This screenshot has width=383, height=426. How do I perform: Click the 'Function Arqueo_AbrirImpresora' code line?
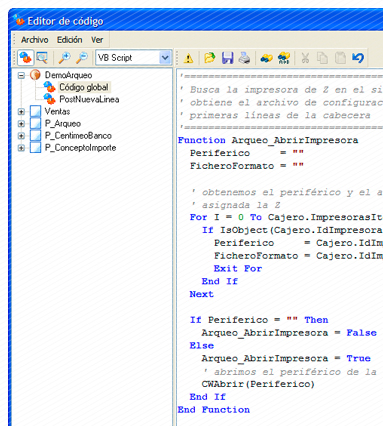pyautogui.click(x=268, y=140)
